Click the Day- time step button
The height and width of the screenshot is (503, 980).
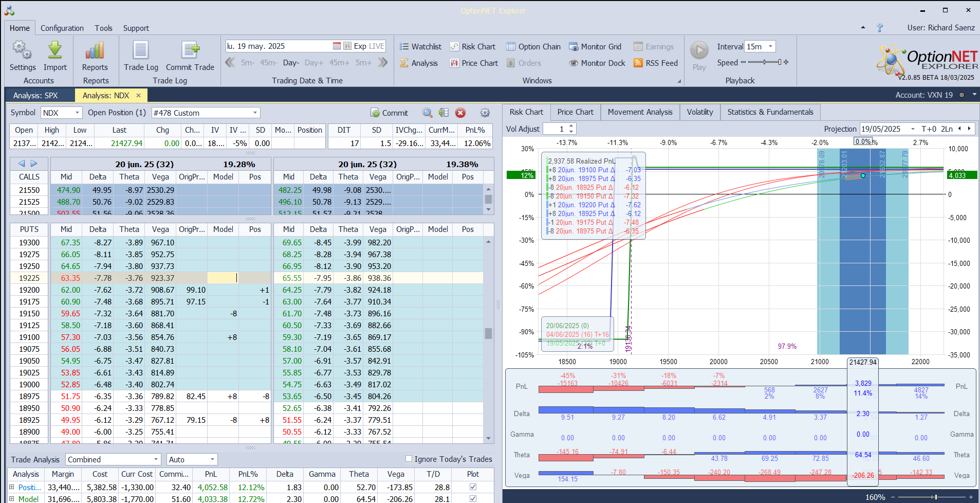point(291,63)
